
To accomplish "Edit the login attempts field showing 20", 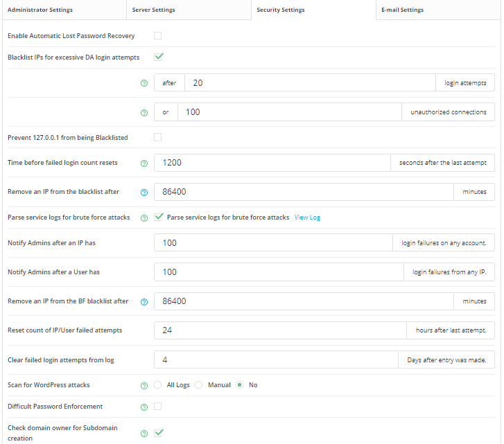I will click(x=310, y=83).
